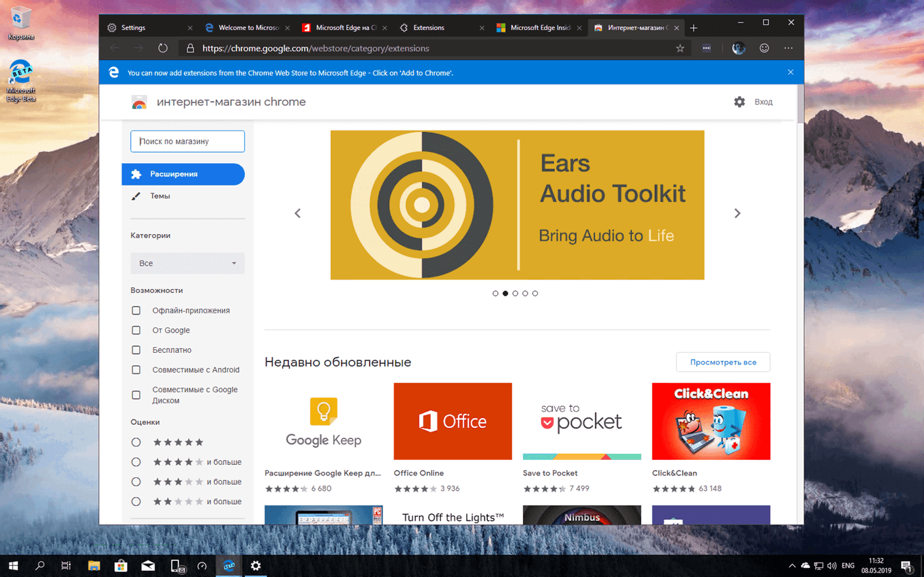Screen dimensions: 924x577
Task: Show the previous carousel banner
Action: [298, 213]
